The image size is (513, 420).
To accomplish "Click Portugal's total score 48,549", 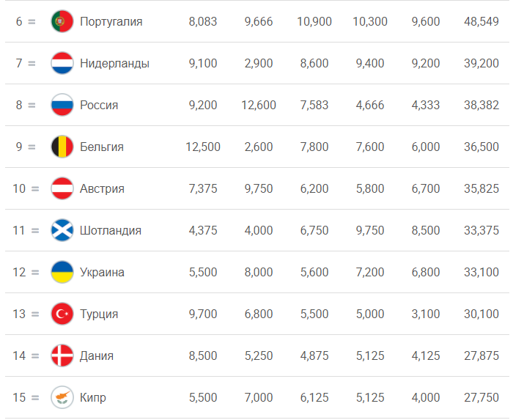I will click(x=481, y=22).
